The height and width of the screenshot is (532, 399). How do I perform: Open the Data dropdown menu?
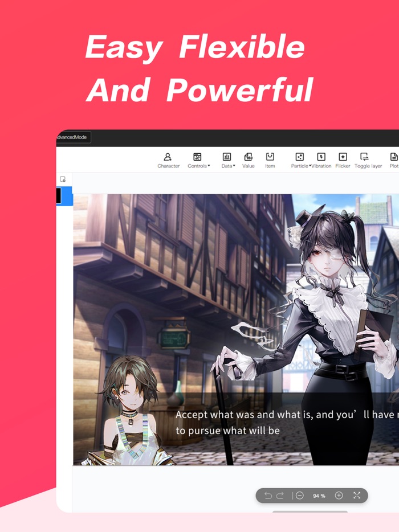click(227, 160)
